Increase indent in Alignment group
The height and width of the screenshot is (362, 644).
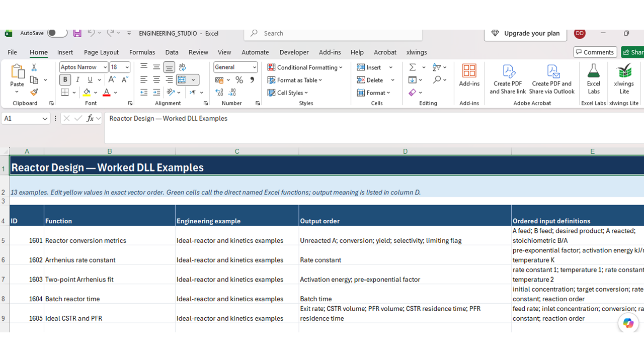[x=156, y=93]
